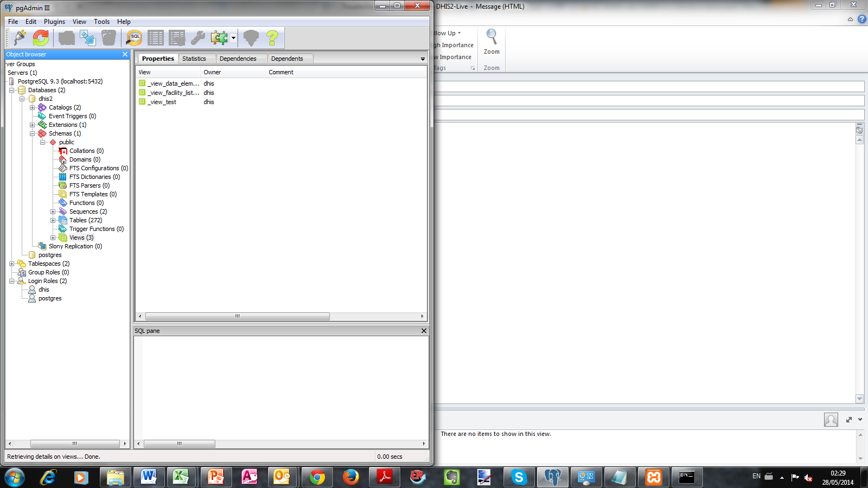
Task: Open the Tools menu
Action: click(101, 22)
